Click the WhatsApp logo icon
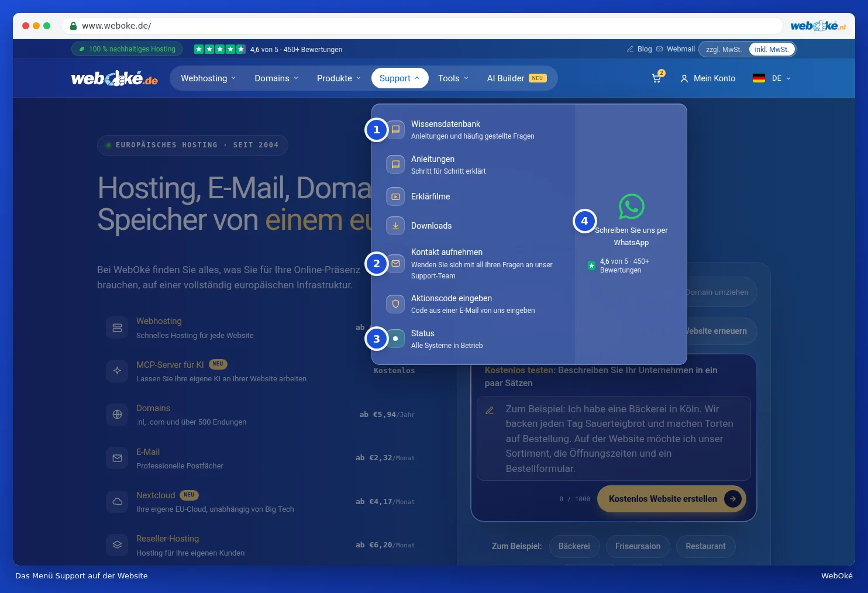The image size is (868, 593). (x=631, y=206)
